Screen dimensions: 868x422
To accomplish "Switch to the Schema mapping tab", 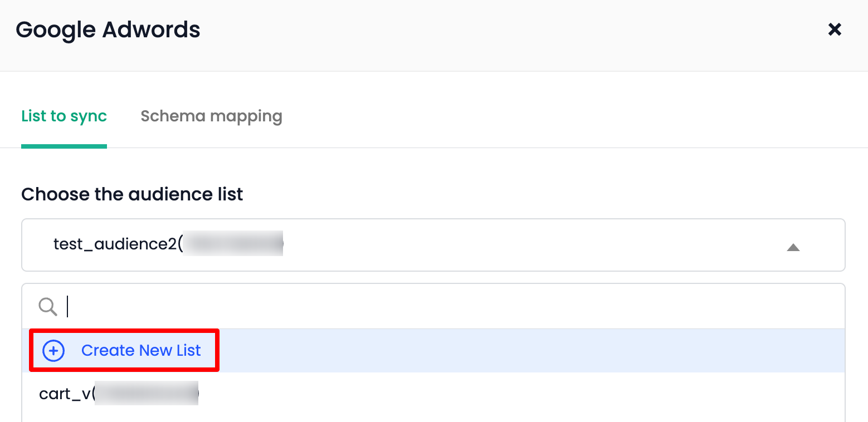I will pos(211,116).
